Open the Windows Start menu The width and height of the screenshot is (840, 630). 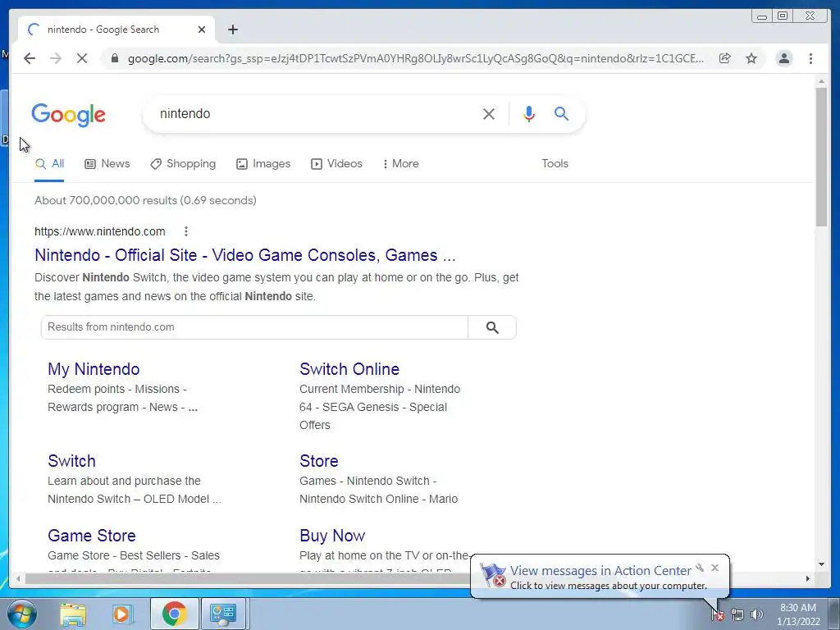tap(21, 614)
